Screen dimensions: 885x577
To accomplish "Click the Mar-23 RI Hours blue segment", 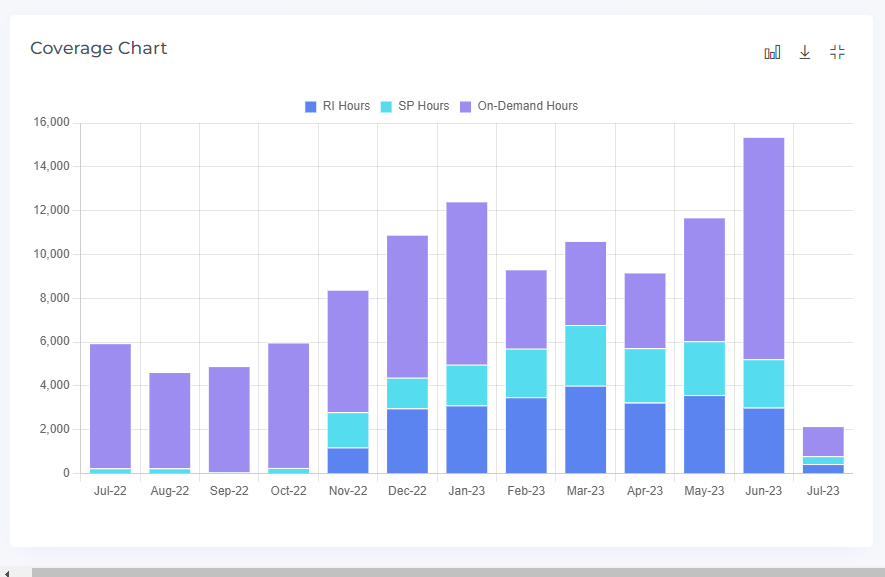I will (x=585, y=429).
